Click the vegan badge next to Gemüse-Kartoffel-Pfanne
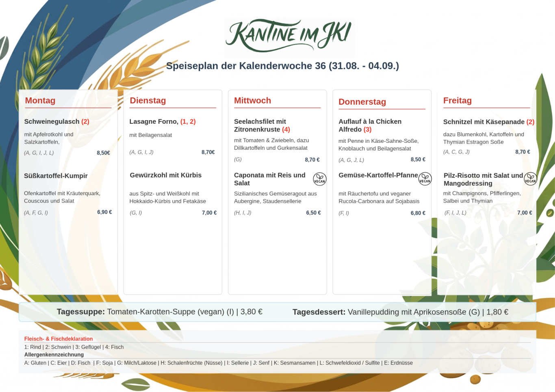 click(x=425, y=179)
